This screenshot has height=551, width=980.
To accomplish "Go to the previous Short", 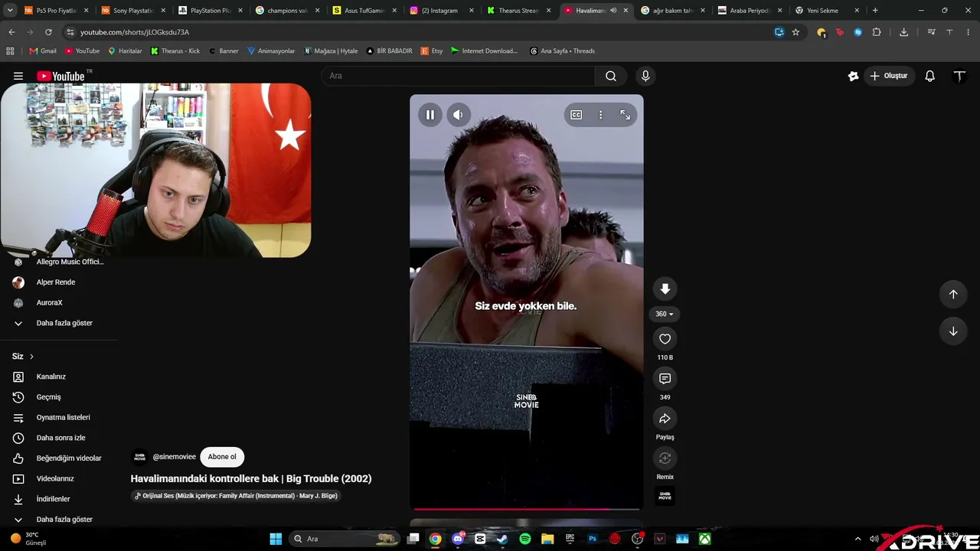I will pyautogui.click(x=953, y=294).
